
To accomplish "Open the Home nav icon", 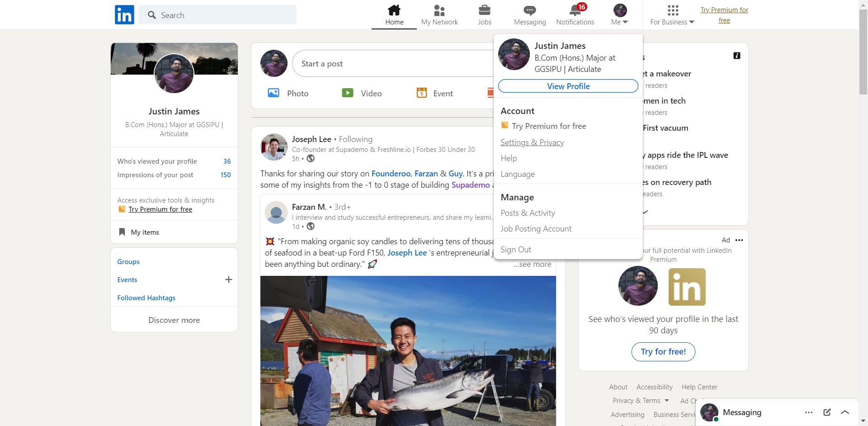I will coord(394,10).
